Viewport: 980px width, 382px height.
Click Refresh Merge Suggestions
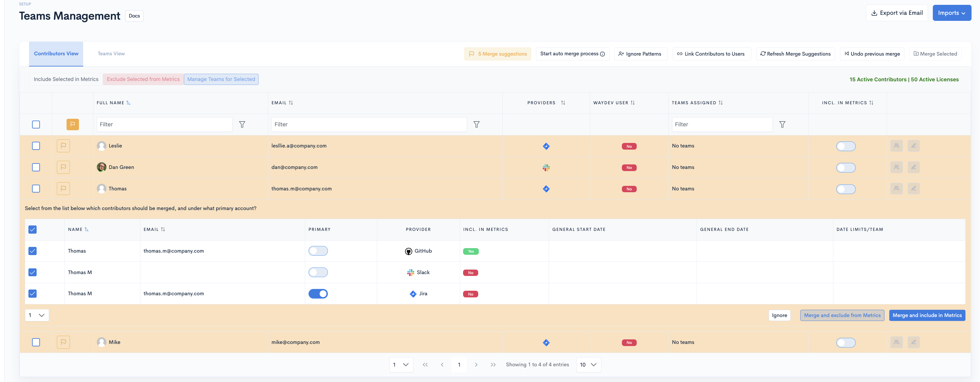pyautogui.click(x=795, y=54)
